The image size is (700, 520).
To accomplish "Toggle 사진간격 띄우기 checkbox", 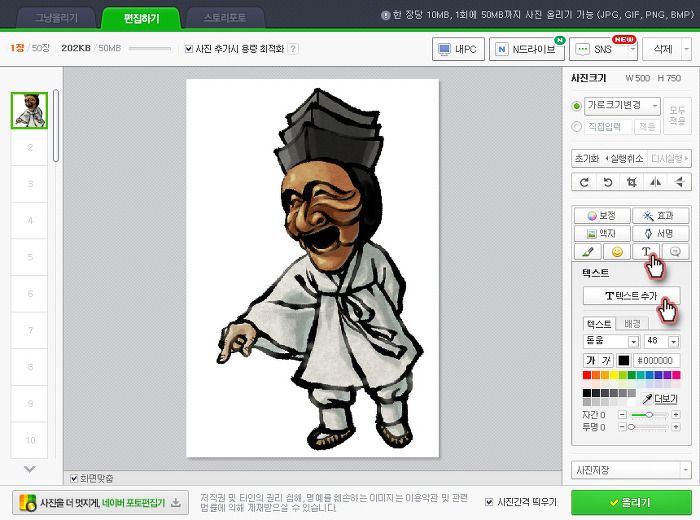I will [x=489, y=502].
